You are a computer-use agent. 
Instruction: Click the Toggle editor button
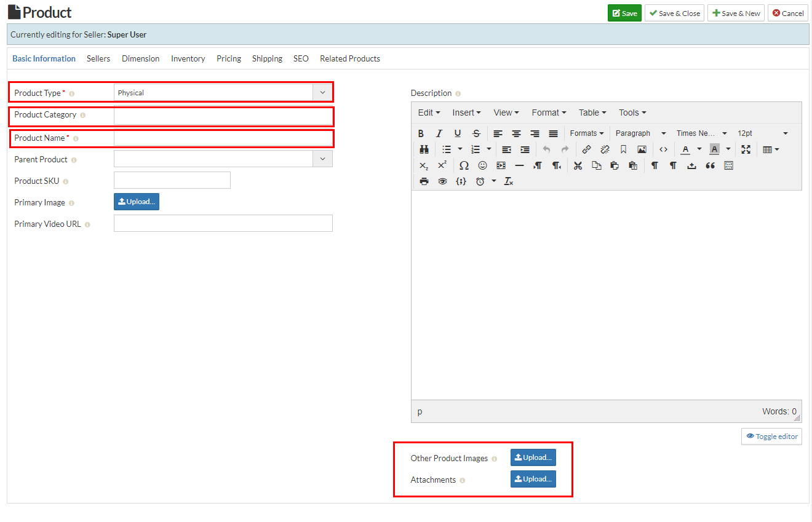(771, 436)
